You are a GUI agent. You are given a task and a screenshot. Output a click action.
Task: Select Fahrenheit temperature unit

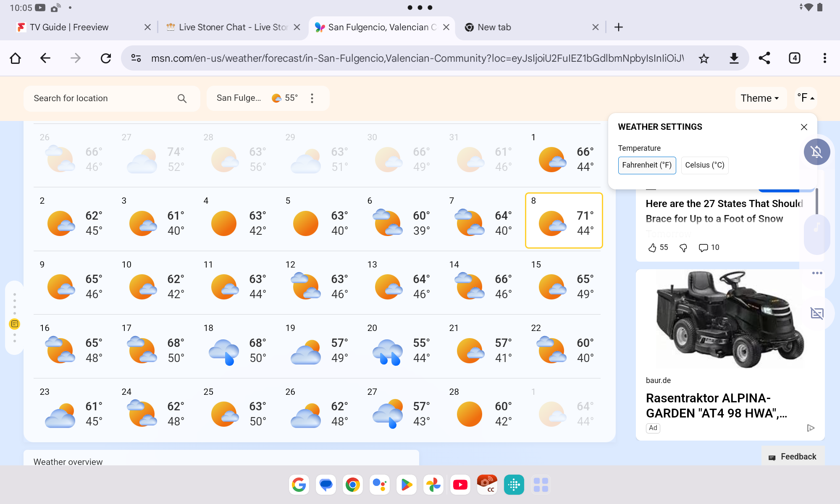tap(647, 165)
